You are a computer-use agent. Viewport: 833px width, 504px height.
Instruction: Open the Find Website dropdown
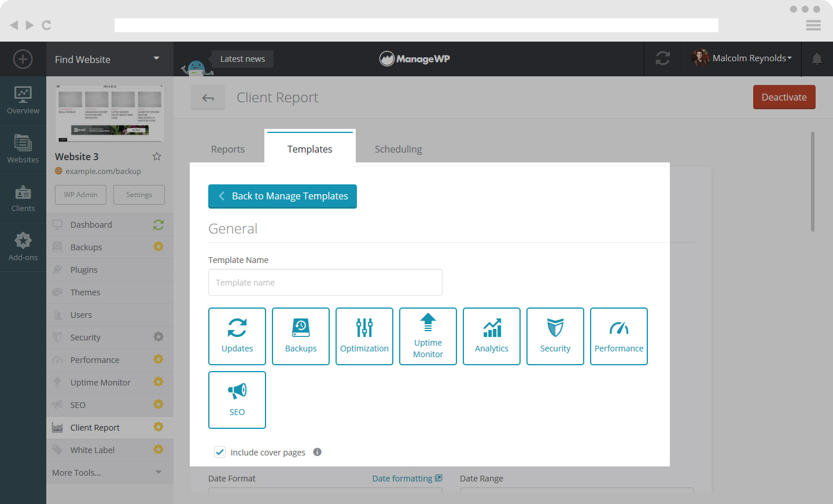pos(110,59)
